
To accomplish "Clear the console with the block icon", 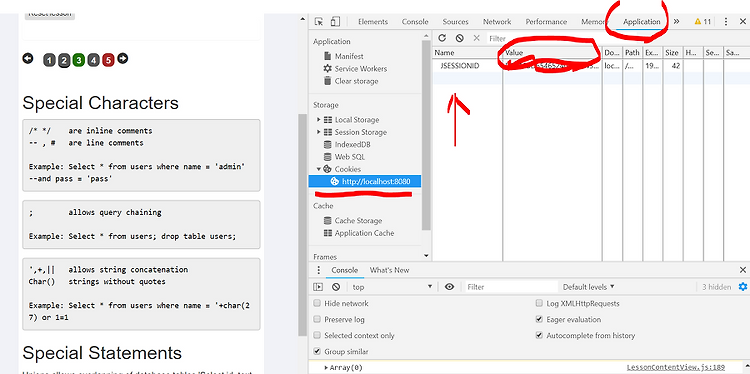I will [336, 287].
